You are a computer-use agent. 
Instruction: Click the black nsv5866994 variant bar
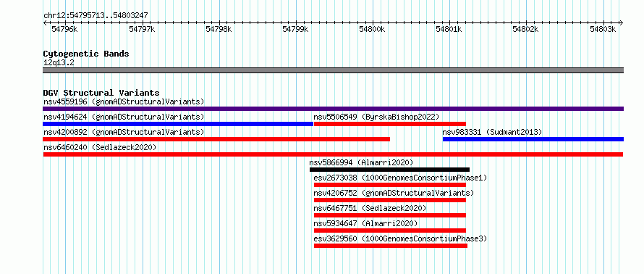coord(389,170)
